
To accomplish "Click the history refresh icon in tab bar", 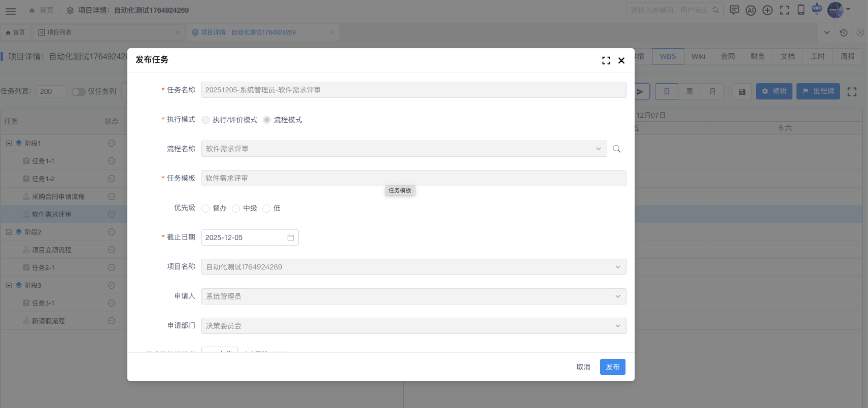I will point(844,32).
